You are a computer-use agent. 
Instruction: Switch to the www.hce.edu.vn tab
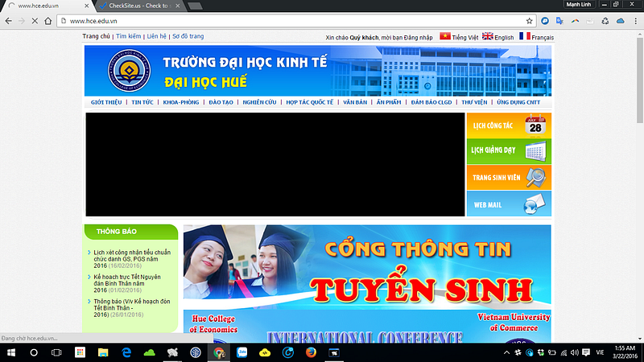coord(47,6)
